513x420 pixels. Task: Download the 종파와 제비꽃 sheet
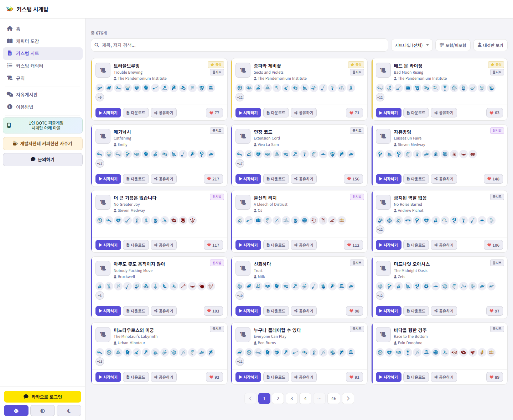(276, 113)
